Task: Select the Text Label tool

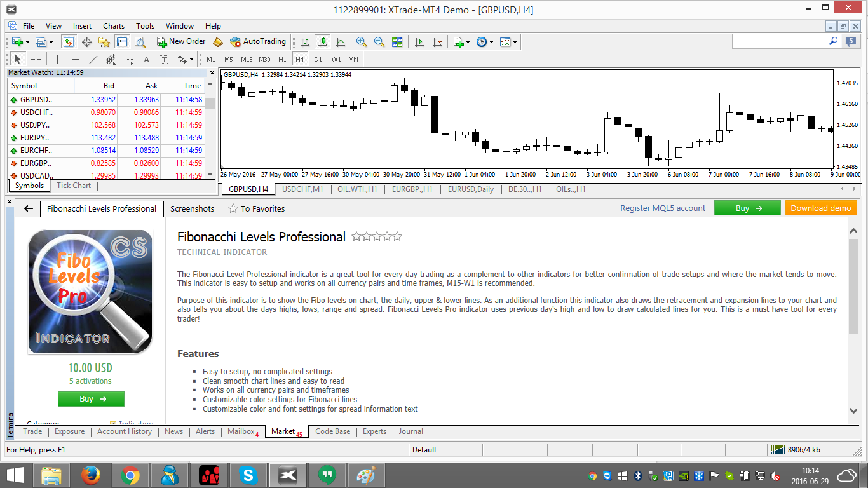Action: click(x=165, y=59)
